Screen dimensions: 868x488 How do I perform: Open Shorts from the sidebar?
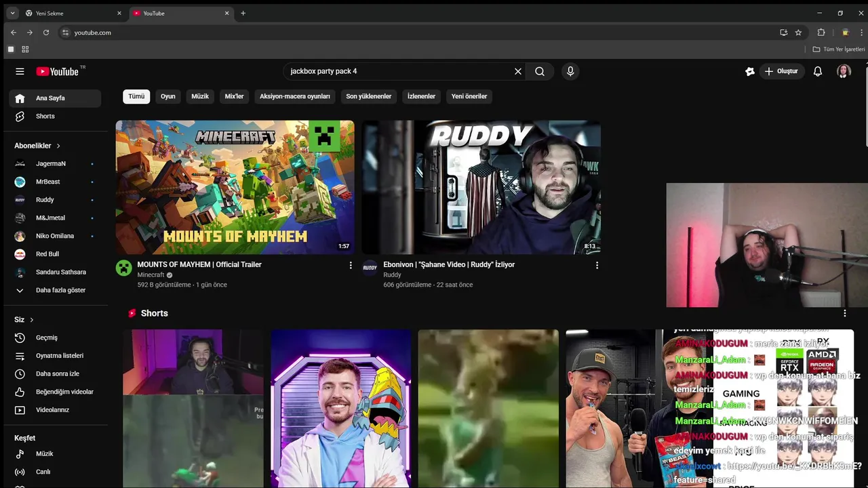pyautogui.click(x=55, y=117)
